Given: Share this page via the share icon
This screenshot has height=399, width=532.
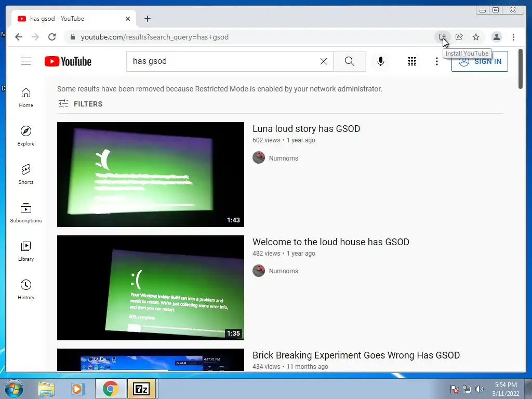Looking at the screenshot, I should 459,37.
